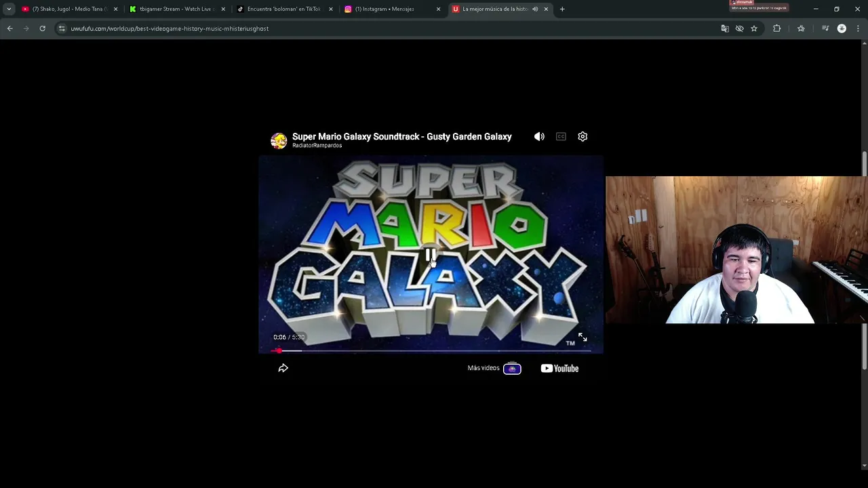This screenshot has width=868, height=488.
Task: Open media controls music icon
Action: (x=825, y=28)
